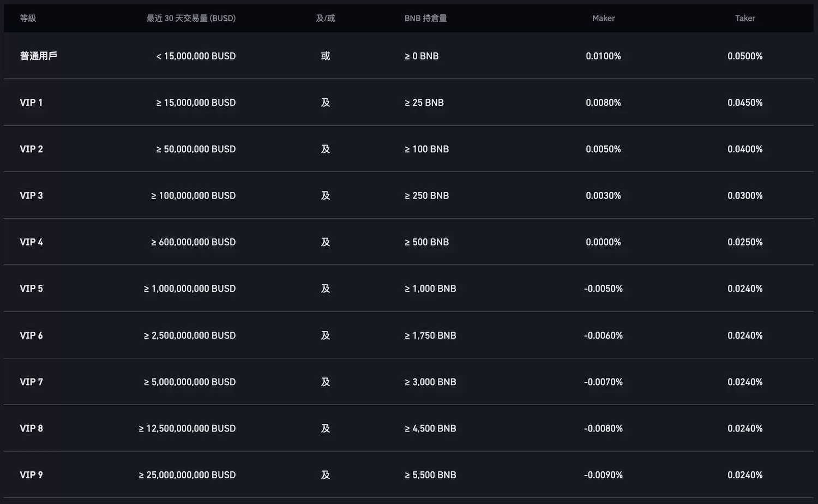Select the 普通用戶 row label

(38, 56)
